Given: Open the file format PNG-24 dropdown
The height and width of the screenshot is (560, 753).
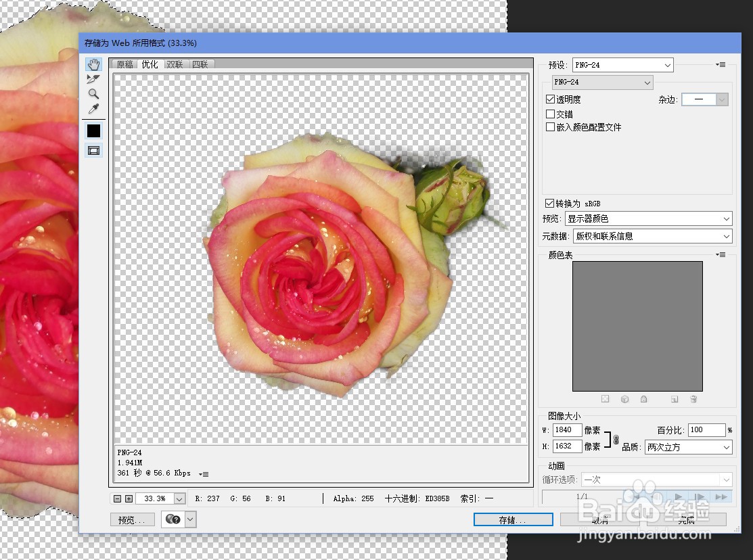Looking at the screenshot, I should (602, 82).
